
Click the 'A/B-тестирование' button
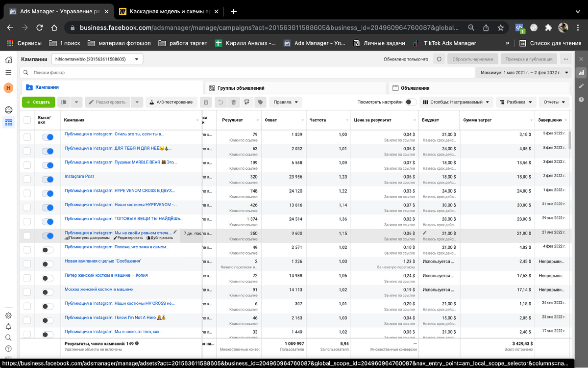[171, 102]
